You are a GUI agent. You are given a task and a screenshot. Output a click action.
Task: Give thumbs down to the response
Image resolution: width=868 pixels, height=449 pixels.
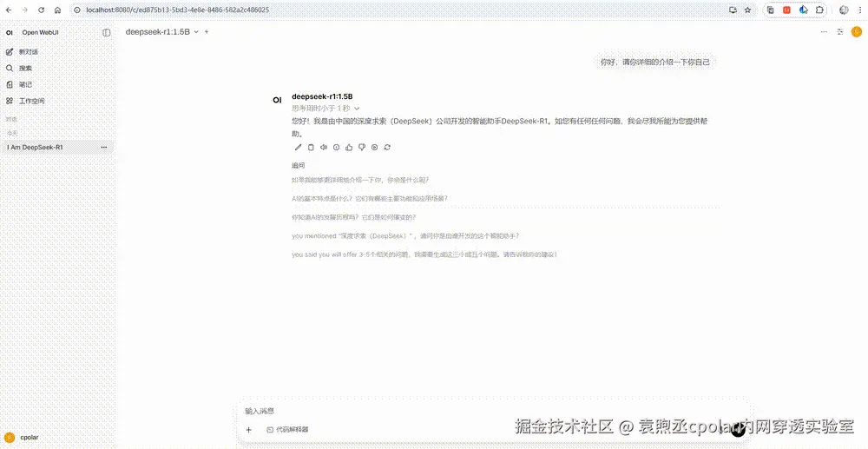click(361, 148)
